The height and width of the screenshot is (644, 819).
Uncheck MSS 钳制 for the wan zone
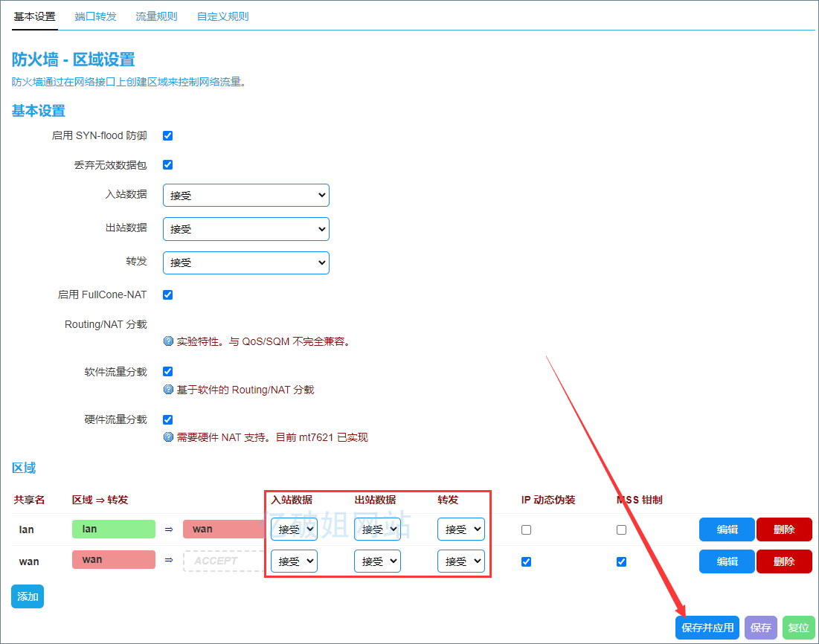coord(621,561)
